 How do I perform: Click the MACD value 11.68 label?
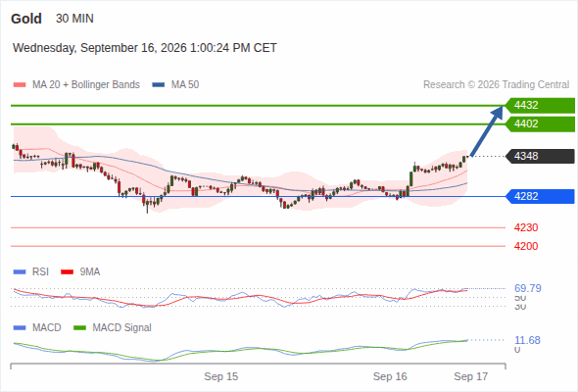(x=527, y=340)
